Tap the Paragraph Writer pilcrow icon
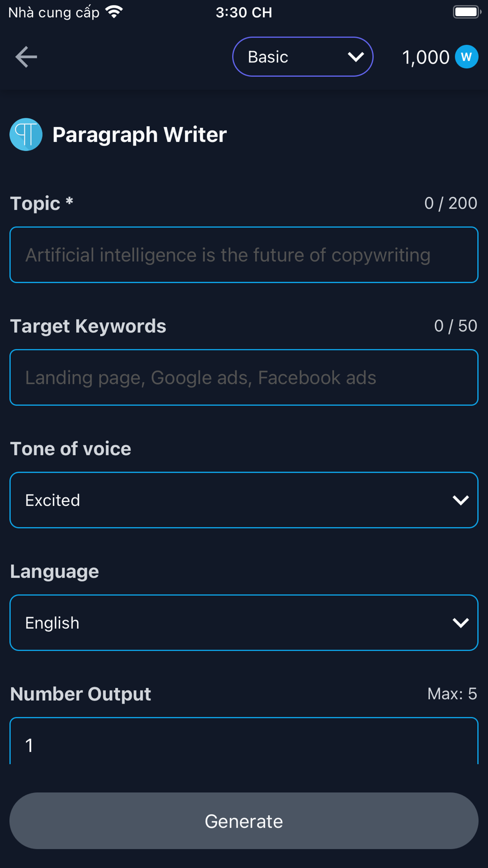The image size is (488, 868). 26,134
